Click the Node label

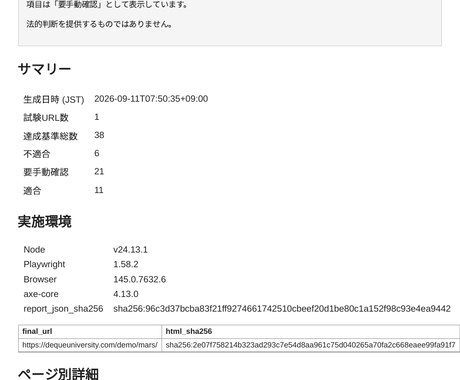(34, 249)
